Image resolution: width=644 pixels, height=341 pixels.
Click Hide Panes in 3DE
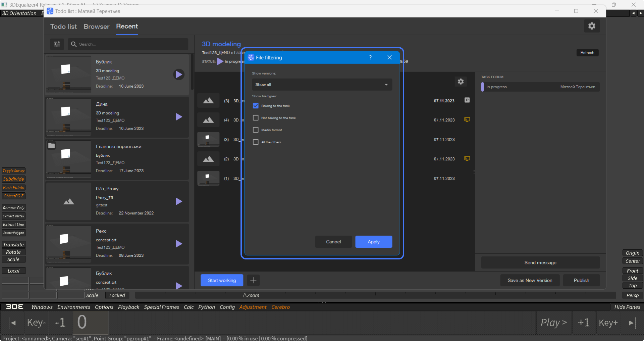click(627, 307)
